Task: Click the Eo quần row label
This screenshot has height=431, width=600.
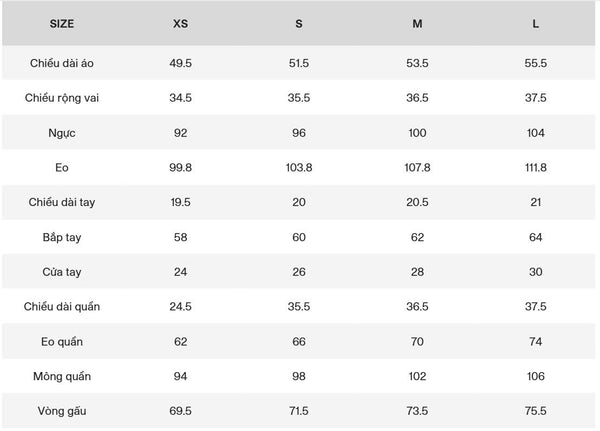Action: tap(62, 341)
